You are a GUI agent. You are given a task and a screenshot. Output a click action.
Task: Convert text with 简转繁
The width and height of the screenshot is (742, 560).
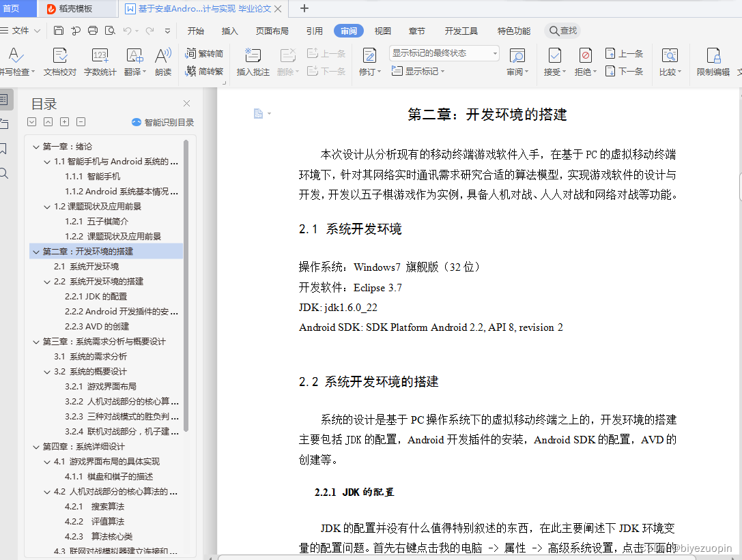pyautogui.click(x=204, y=72)
